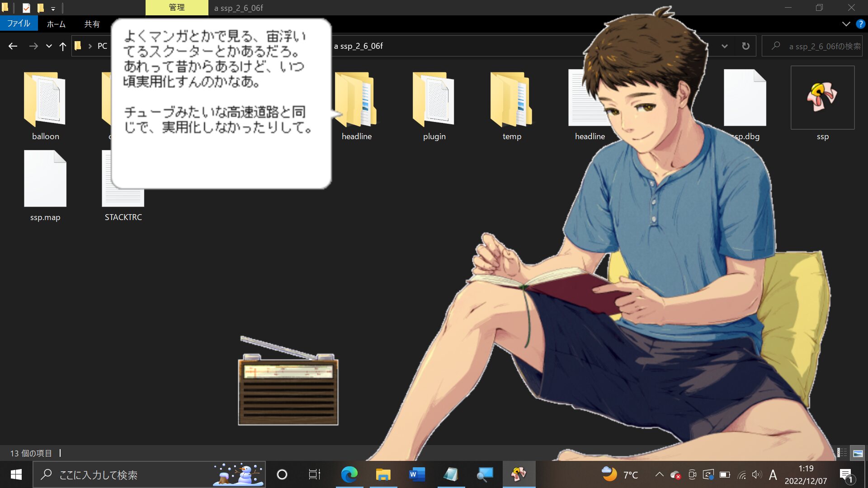Open the plugin folder
The width and height of the screenshot is (868, 488).
(x=434, y=100)
